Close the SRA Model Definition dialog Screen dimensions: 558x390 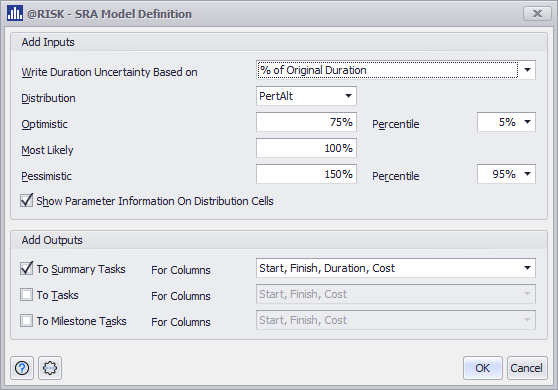(x=537, y=14)
